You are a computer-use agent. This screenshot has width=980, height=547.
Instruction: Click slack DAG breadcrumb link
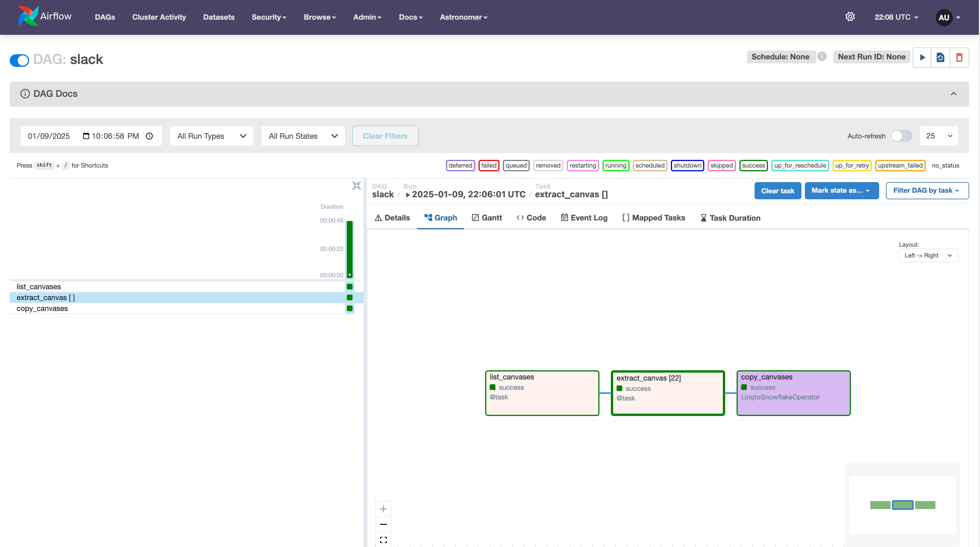383,194
